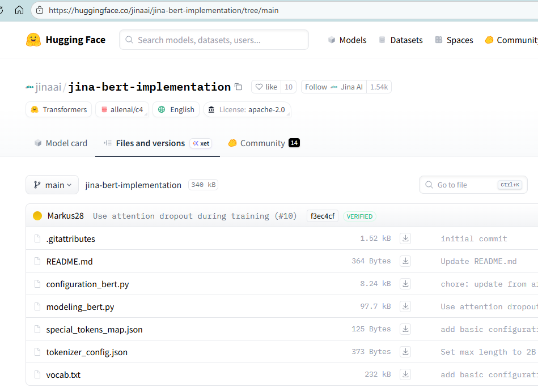538x392 pixels.
Task: Click the License apache-2.0 tag
Action: pos(247,109)
